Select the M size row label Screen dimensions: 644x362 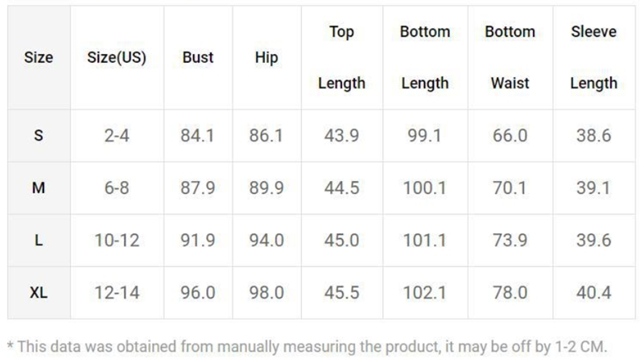[39, 188]
